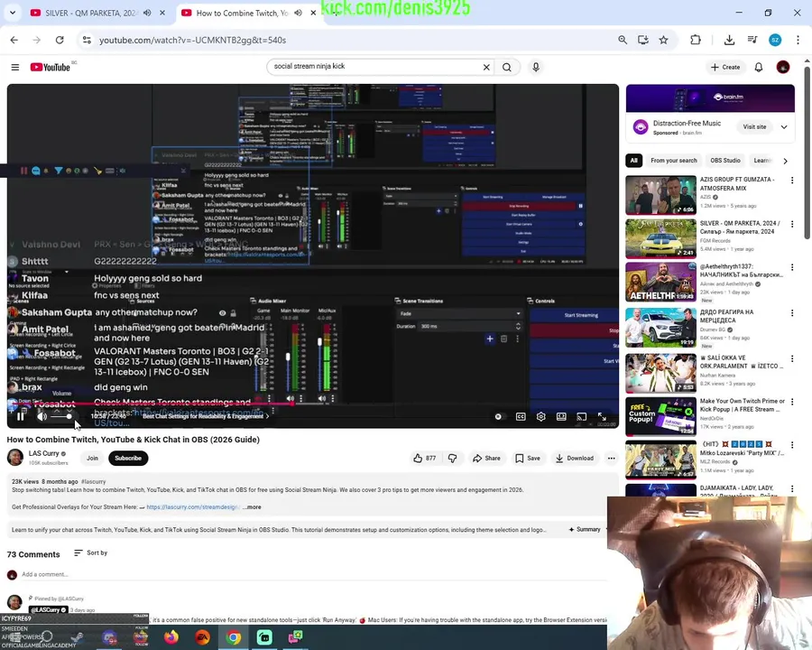Click the address bar URL
The width and height of the screenshot is (812, 650).
point(193,40)
